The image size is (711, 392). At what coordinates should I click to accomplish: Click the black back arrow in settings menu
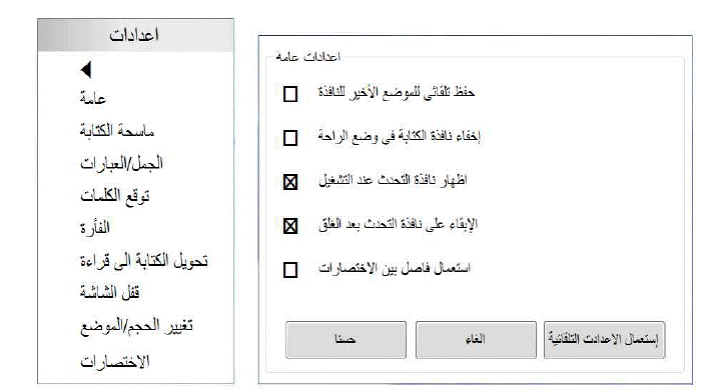(86, 69)
